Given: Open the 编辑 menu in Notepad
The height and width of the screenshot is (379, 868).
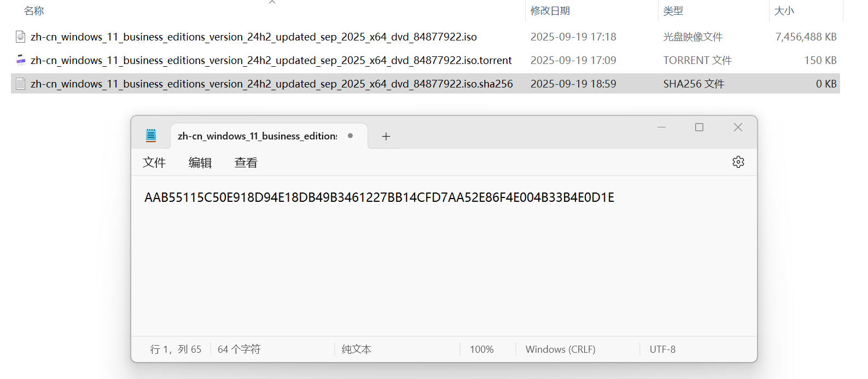Looking at the screenshot, I should click(200, 162).
